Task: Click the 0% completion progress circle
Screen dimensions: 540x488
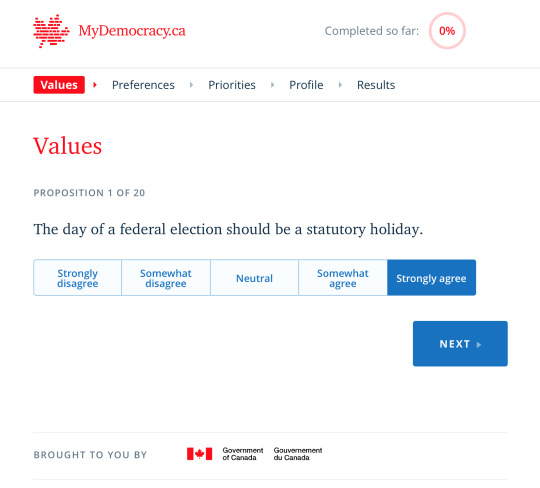Action: coord(447,31)
